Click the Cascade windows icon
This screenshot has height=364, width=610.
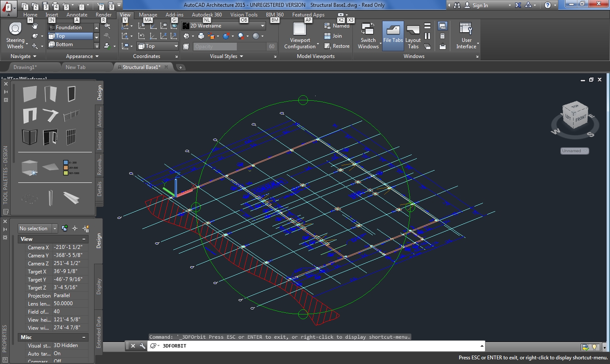(427, 47)
